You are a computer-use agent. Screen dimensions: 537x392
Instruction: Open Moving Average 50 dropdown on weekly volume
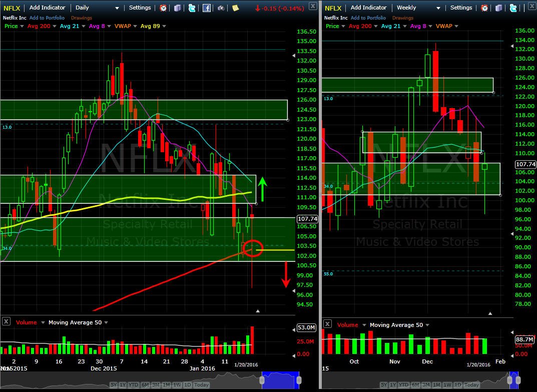[399, 325]
